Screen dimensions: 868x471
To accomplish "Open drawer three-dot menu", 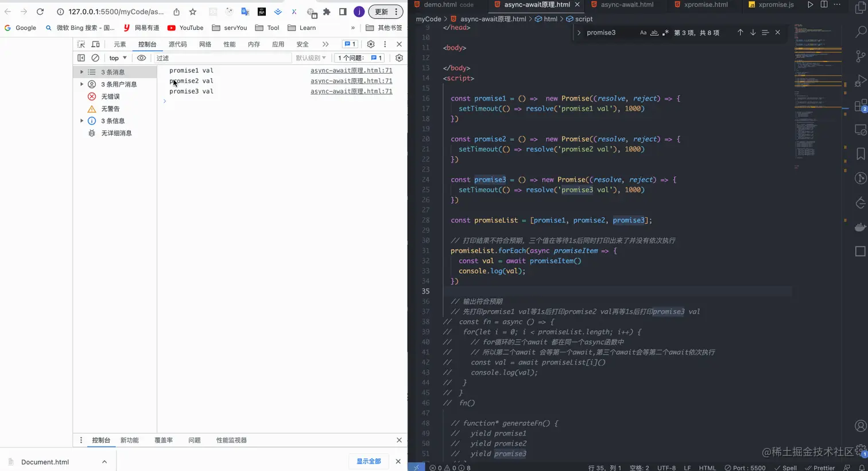I will (81, 440).
